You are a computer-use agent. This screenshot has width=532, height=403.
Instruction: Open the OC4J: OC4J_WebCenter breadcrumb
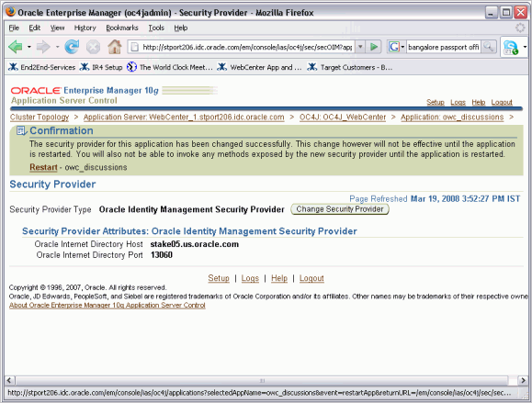(x=343, y=118)
